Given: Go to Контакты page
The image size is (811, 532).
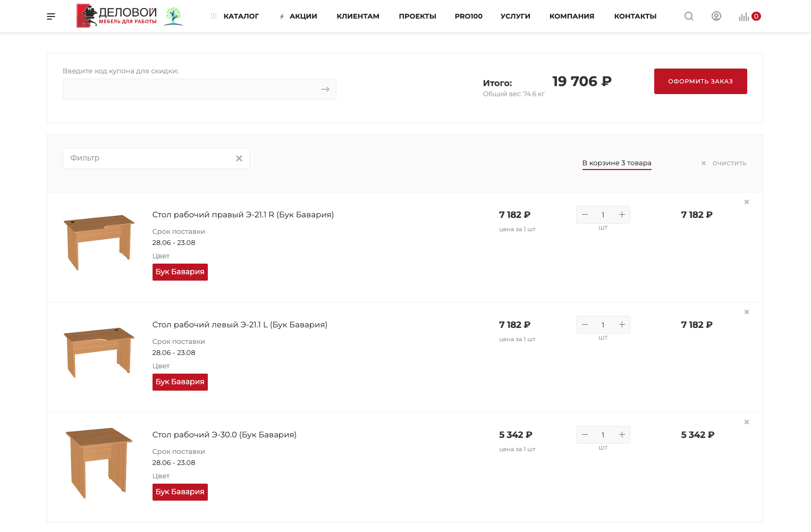Looking at the screenshot, I should (635, 16).
